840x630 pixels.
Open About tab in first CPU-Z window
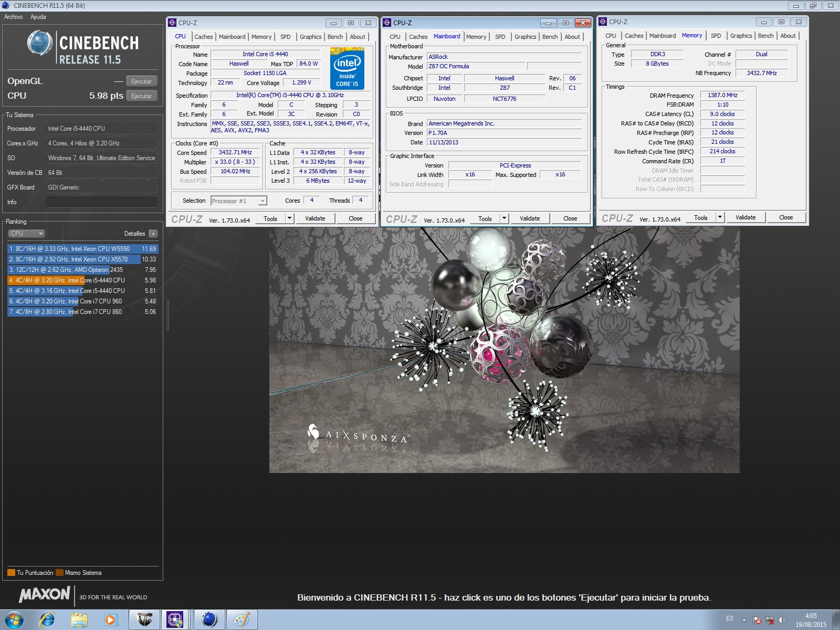(358, 37)
